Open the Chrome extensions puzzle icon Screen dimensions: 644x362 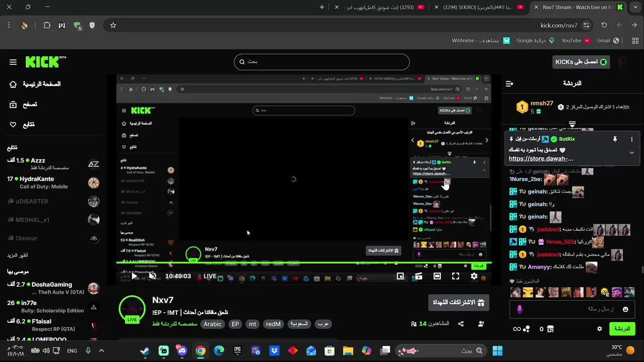pos(47,25)
